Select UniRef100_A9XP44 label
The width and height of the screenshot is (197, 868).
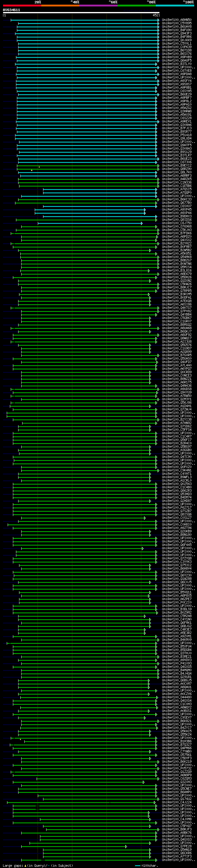(x=177, y=213)
